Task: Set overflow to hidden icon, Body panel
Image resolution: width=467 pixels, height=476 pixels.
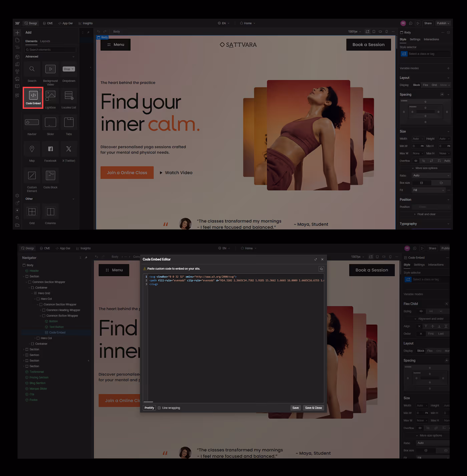Action: [x=424, y=161]
